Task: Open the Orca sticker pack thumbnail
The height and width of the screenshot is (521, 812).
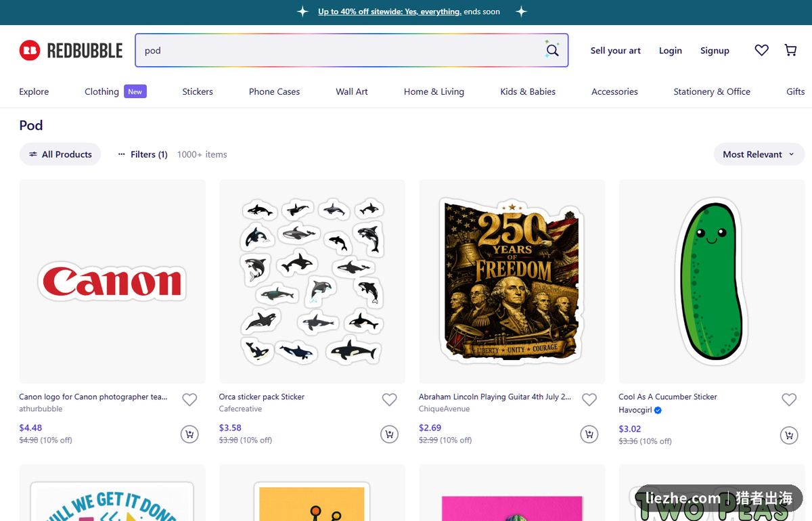Action: (312, 281)
